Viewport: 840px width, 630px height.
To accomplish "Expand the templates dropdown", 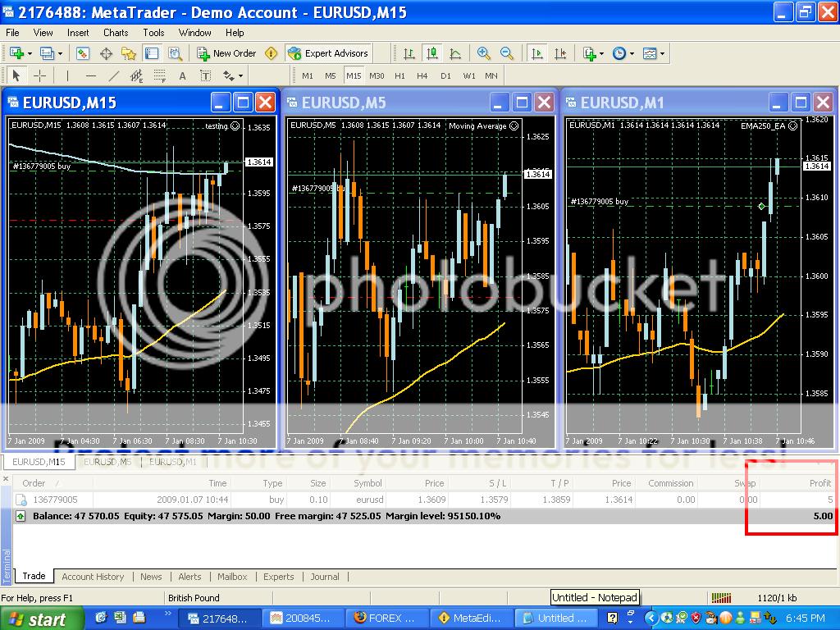I will [x=662, y=53].
